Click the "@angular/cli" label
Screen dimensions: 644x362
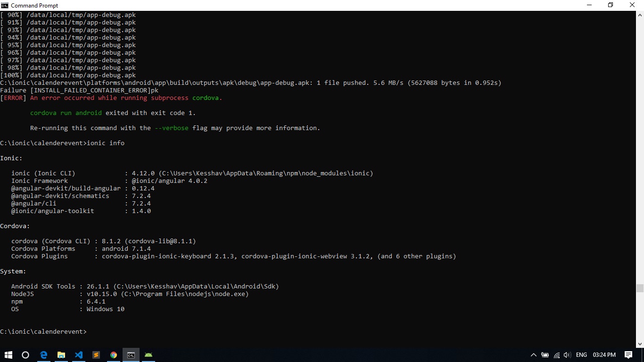[34, 204]
